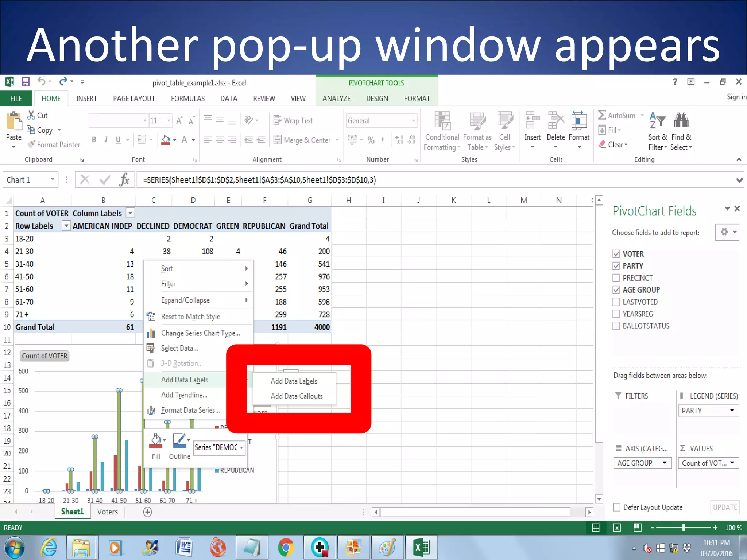
Task: Click the Insert cells icon
Action: point(532,120)
